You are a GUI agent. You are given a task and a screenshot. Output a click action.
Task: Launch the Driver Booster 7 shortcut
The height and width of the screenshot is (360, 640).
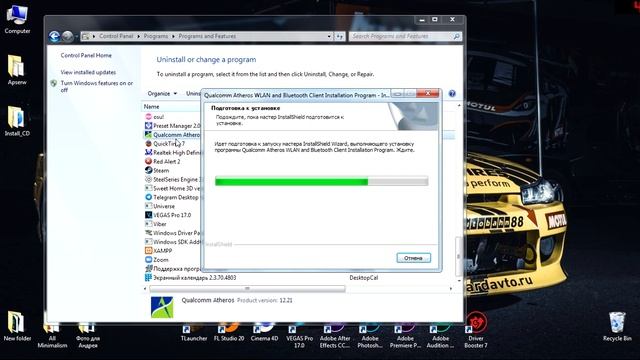pyautogui.click(x=476, y=331)
